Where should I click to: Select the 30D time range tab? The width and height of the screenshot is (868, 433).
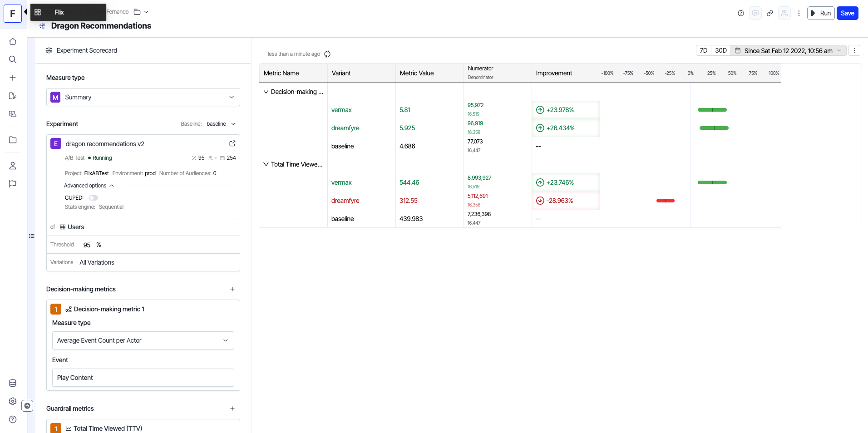[x=720, y=50]
